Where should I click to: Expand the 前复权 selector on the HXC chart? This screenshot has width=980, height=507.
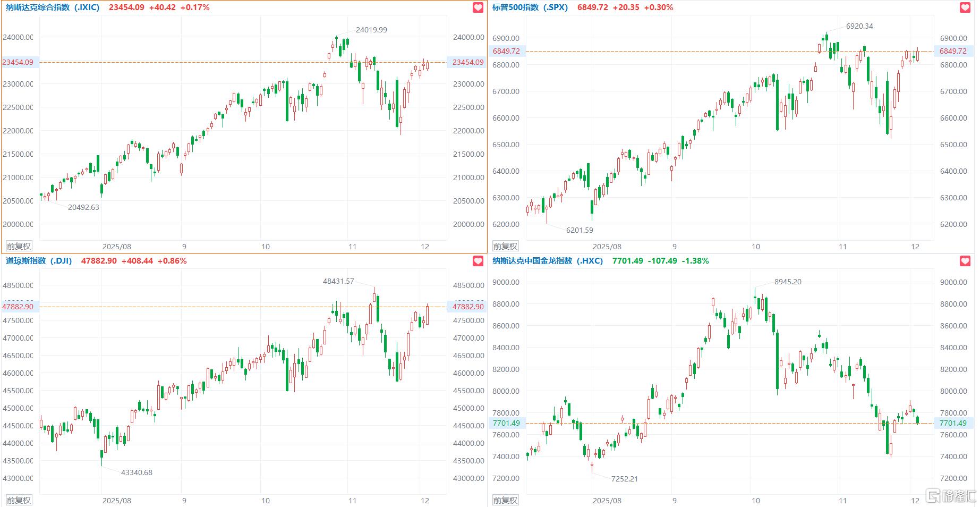[x=505, y=500]
